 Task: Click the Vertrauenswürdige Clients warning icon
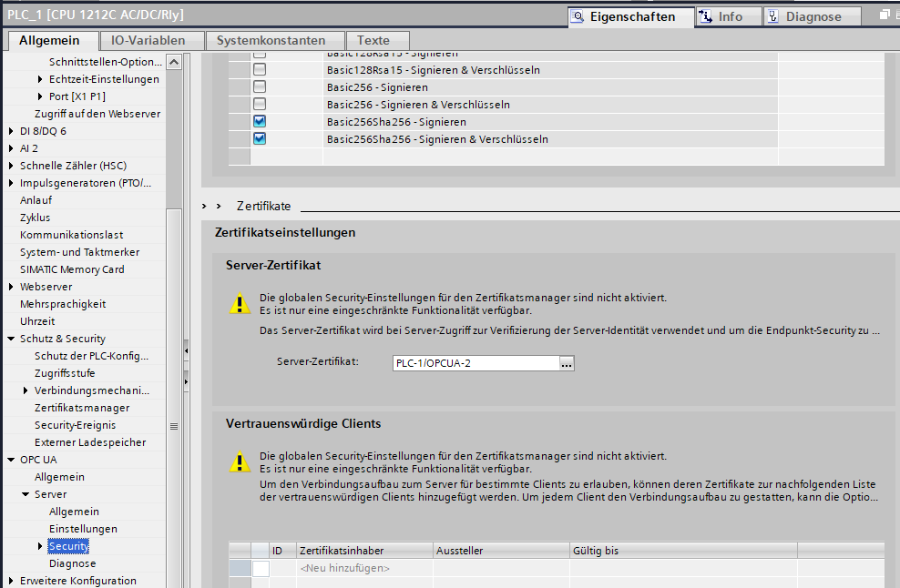[x=240, y=461]
